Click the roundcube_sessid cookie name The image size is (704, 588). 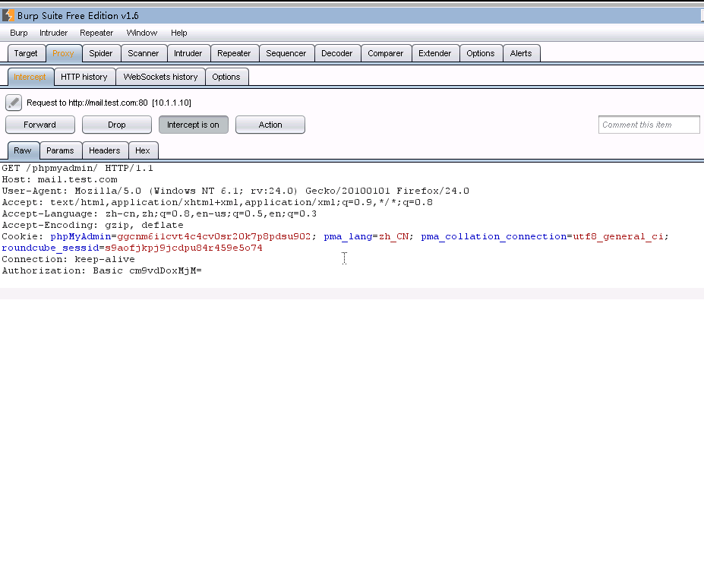(50, 248)
